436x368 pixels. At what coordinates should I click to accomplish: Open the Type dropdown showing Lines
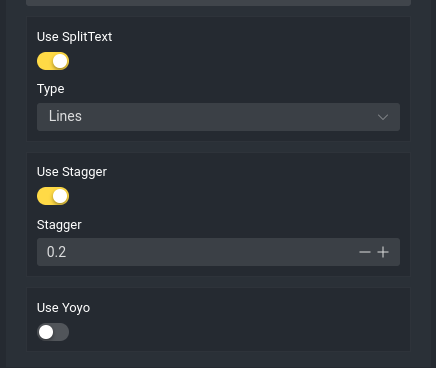218,117
